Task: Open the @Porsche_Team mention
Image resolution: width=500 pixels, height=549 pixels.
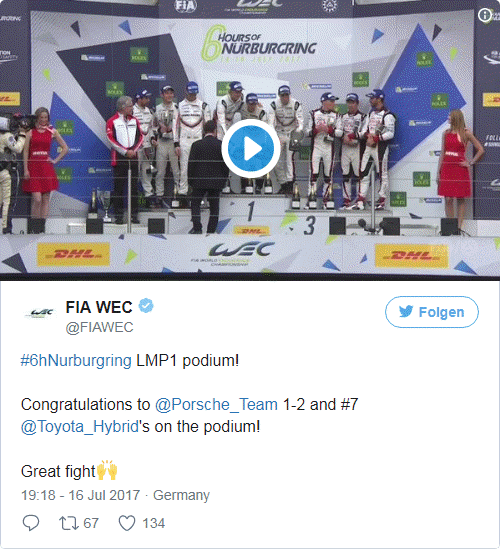Action: [x=216, y=405]
